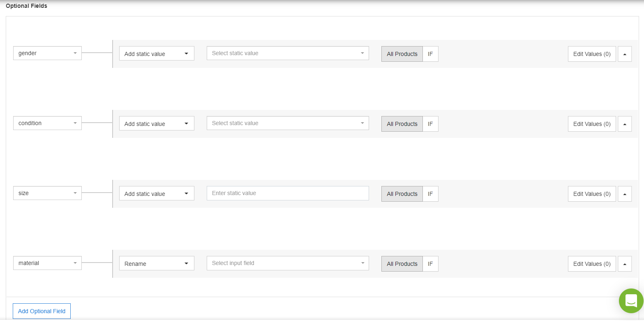Select the IF tab on the condition row
The height and width of the screenshot is (321, 644).
click(430, 123)
